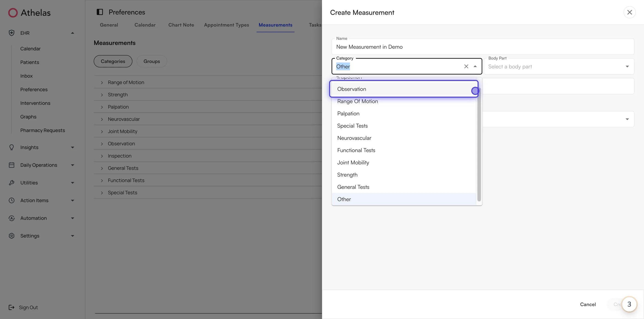644x319 pixels.
Task: Clear the Category field with the X icon
Action: pos(466,66)
